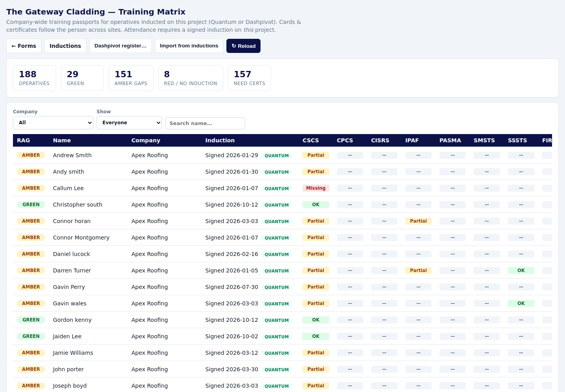
Task: Open the Company filter dropdown
Action: tap(53, 123)
